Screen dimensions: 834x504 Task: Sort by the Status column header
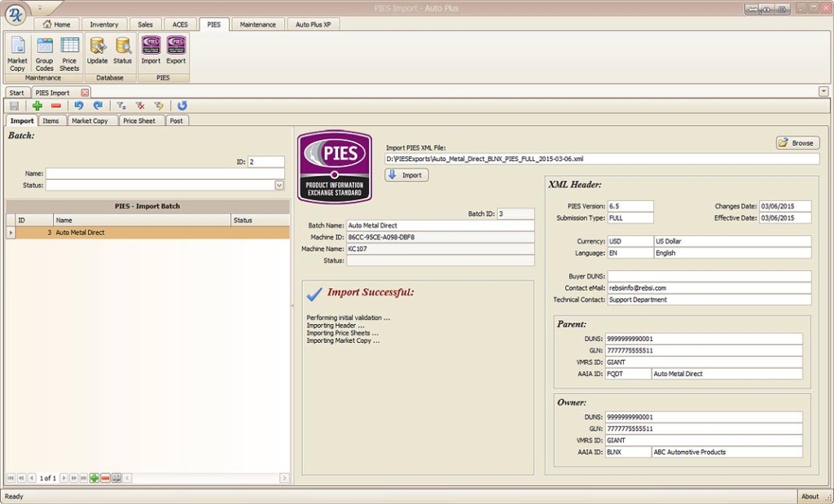coord(260,220)
